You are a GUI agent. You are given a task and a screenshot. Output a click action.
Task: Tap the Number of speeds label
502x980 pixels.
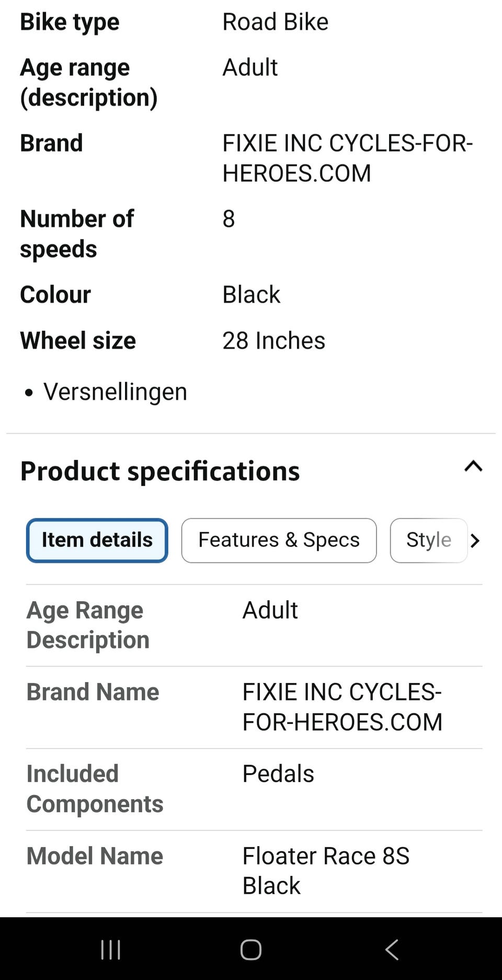pos(77,234)
